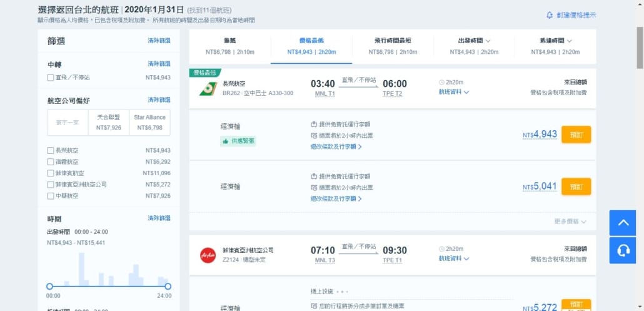Click the AirAsia red logo
The width and height of the screenshot is (644, 311).
(x=208, y=255)
